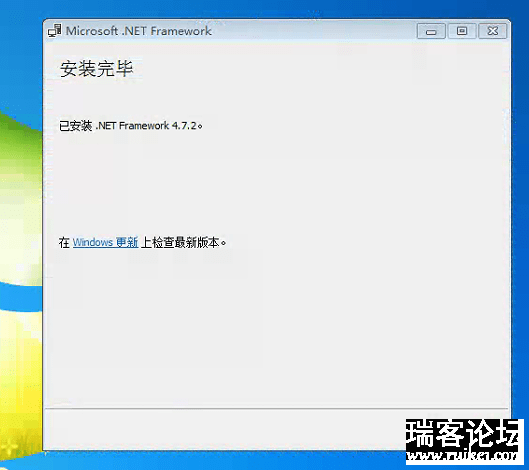Click the text 上检查最新版本
This screenshot has height=470, width=529.
[184, 242]
